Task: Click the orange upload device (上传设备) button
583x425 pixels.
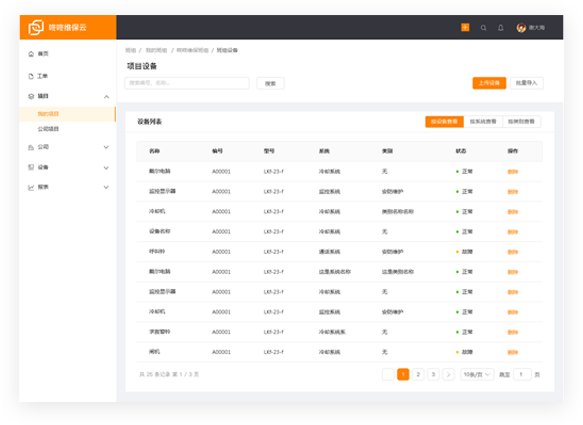Action: 489,83
